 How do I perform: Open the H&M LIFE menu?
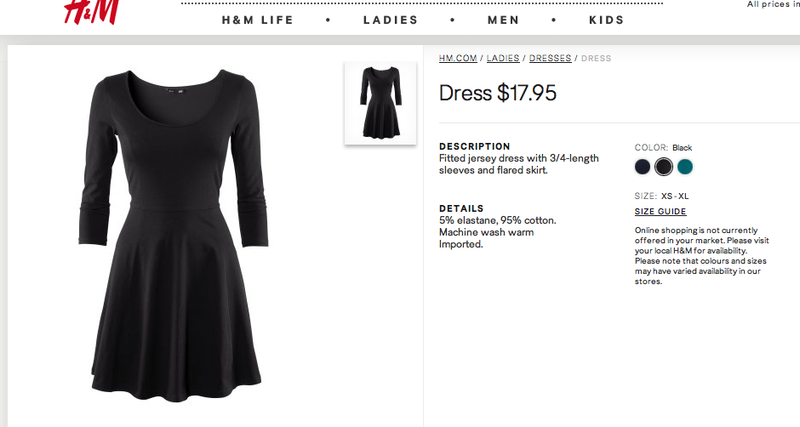(258, 20)
